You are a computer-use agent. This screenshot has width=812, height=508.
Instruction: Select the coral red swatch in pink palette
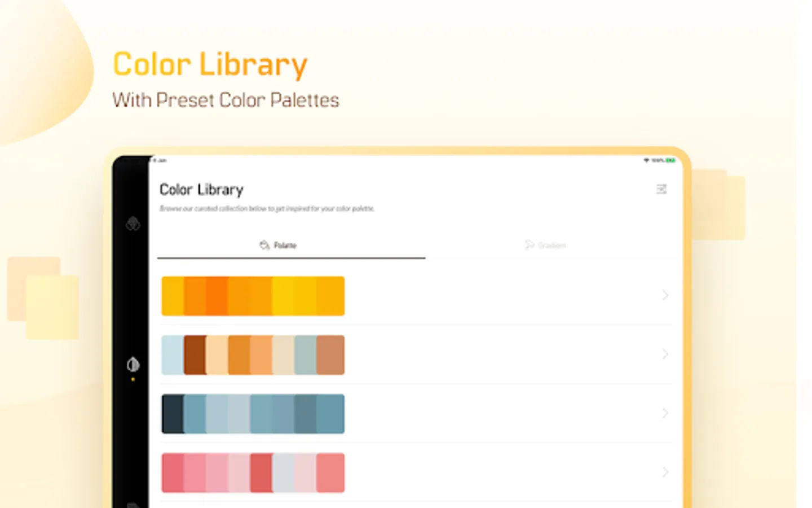pos(261,473)
